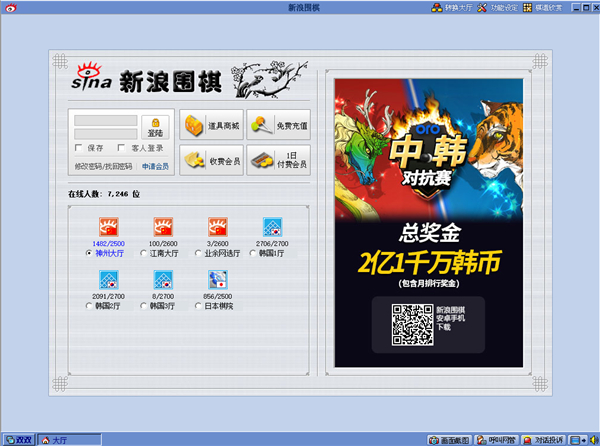
Task: Click the 韩国1厅 Korean hall icon
Action: (x=272, y=227)
